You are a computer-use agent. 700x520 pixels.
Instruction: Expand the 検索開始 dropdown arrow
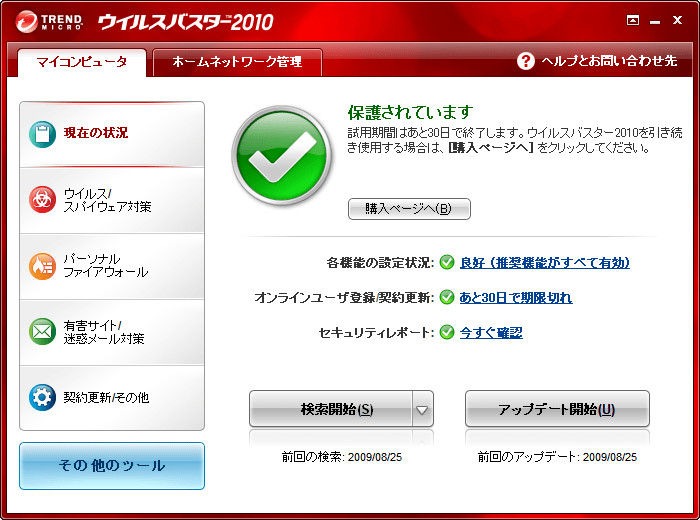tap(422, 409)
